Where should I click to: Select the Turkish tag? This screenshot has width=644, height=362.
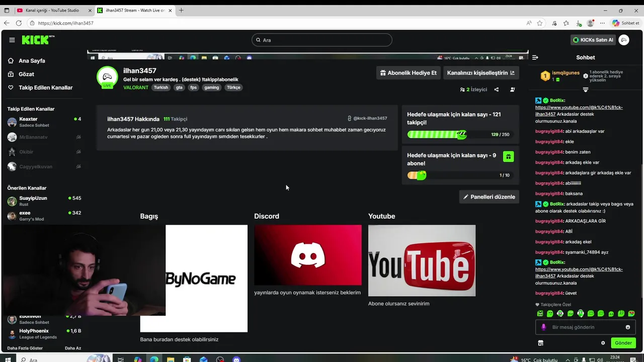[161, 87]
